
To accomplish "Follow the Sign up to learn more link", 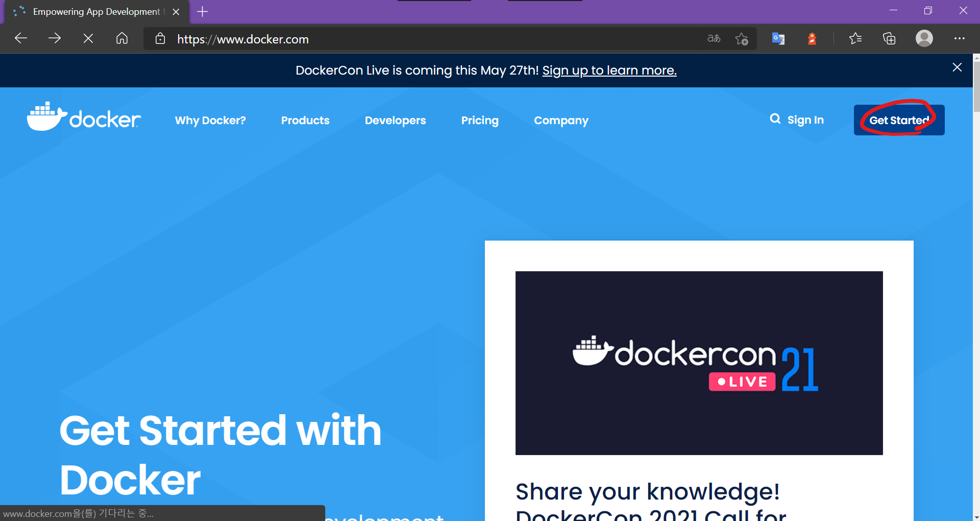I will 609,70.
